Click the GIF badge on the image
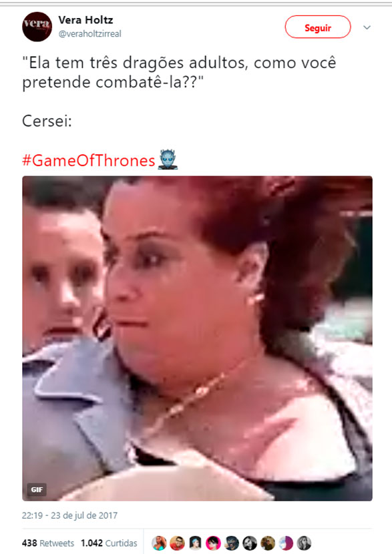The height and width of the screenshot is (554, 392). (37, 489)
